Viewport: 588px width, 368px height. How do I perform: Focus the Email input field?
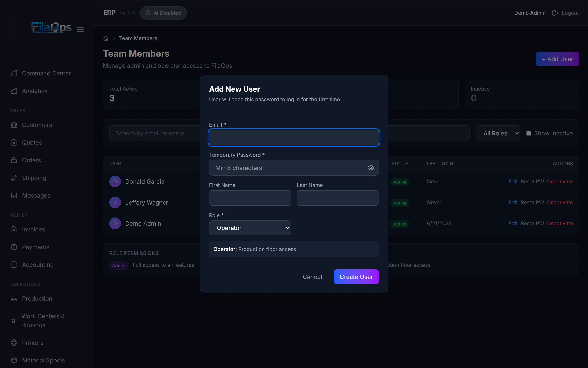coord(294,137)
